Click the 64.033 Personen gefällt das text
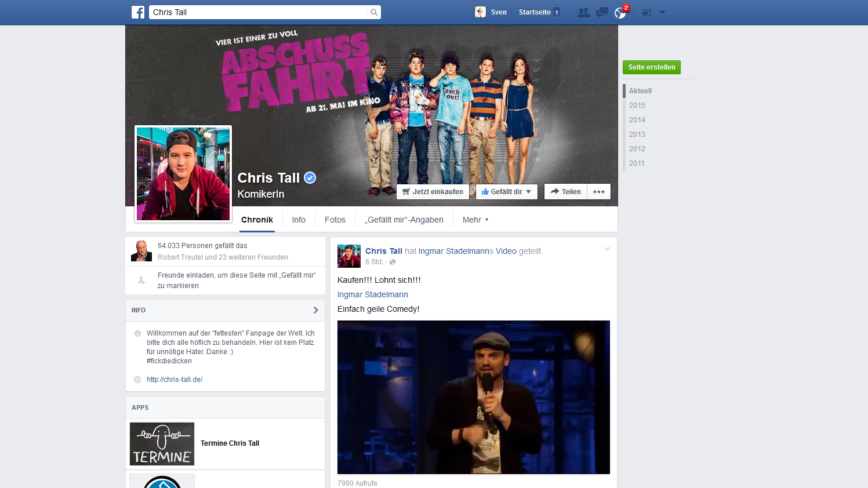This screenshot has height=488, width=868. point(202,246)
